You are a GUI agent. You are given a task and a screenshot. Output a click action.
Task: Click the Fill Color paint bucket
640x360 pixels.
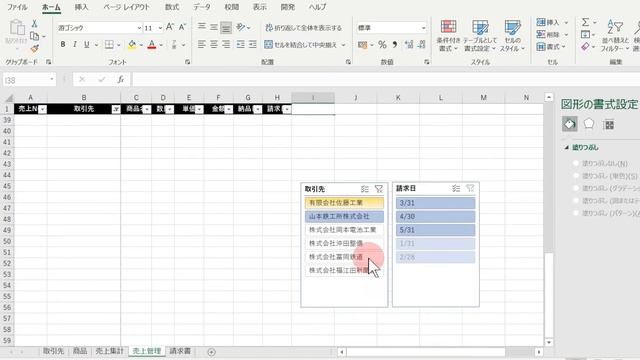(x=132, y=44)
